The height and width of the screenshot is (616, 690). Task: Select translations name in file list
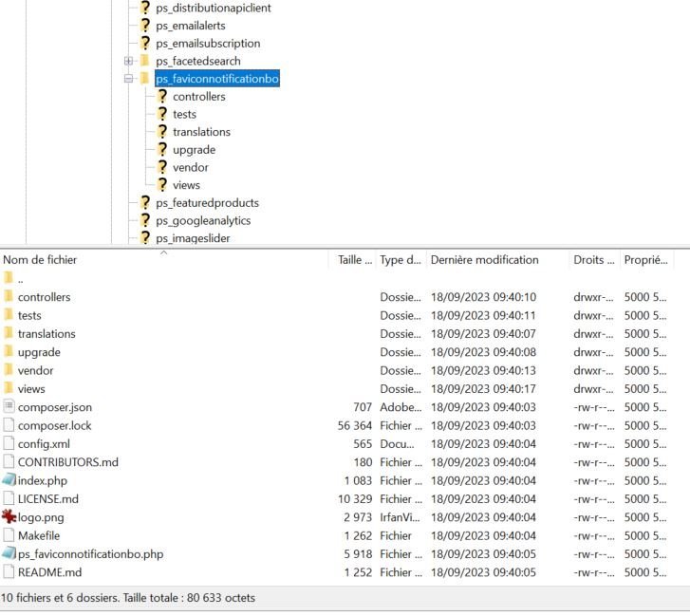pyautogui.click(x=47, y=334)
